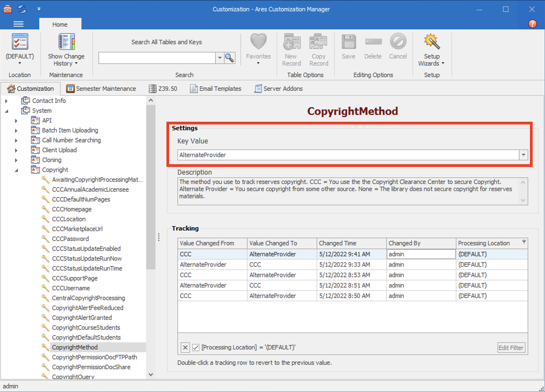The image size is (545, 392).
Task: Select CopyrightQuery in the tree
Action: 73,376
